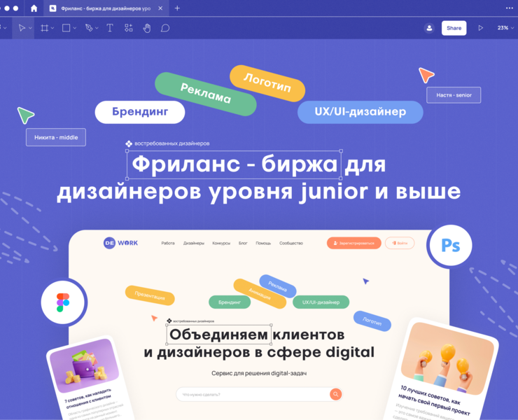Select the Rectangle shape tool
The height and width of the screenshot is (420, 518).
coord(66,28)
